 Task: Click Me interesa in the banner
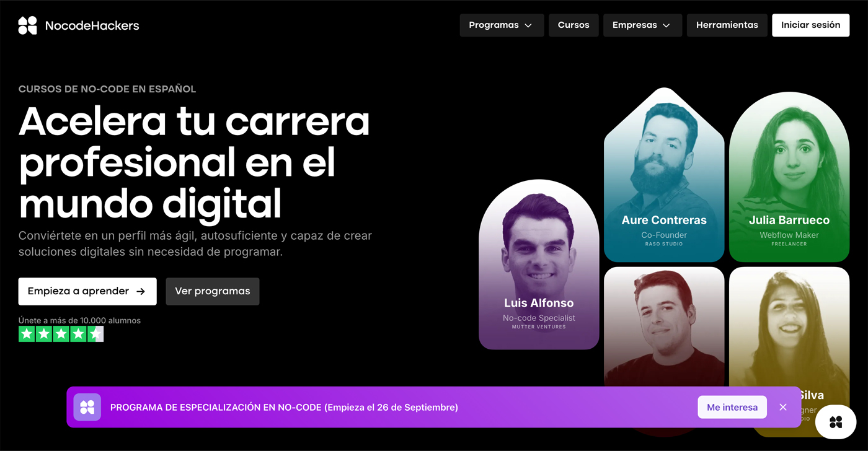pyautogui.click(x=732, y=407)
